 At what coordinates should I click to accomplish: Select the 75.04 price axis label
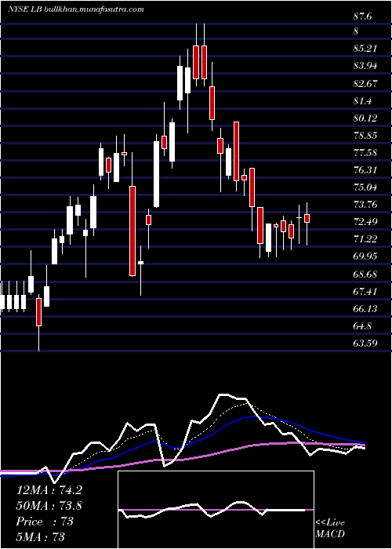pos(365,187)
